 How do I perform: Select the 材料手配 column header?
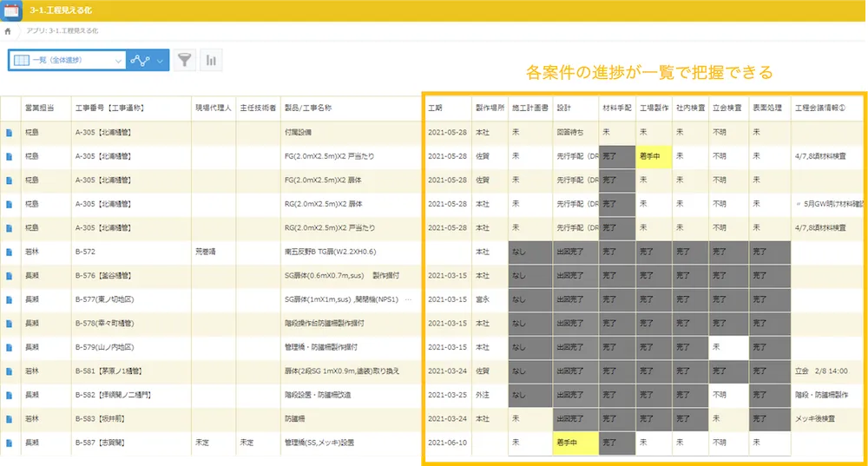[616, 108]
